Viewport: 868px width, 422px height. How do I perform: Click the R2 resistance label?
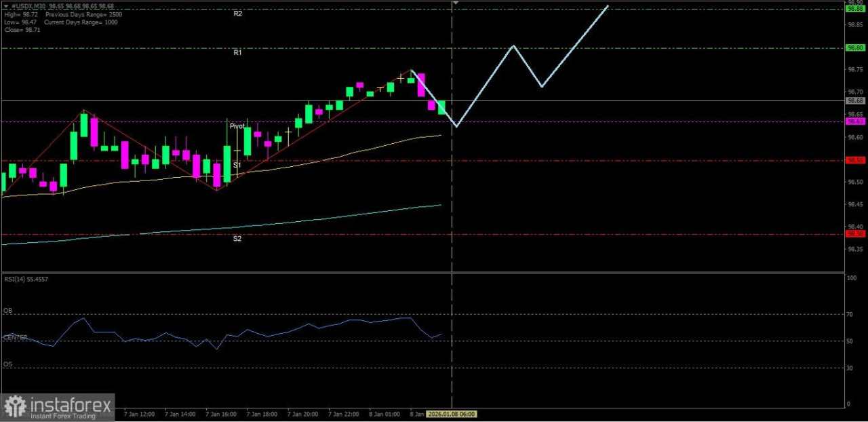tap(238, 14)
